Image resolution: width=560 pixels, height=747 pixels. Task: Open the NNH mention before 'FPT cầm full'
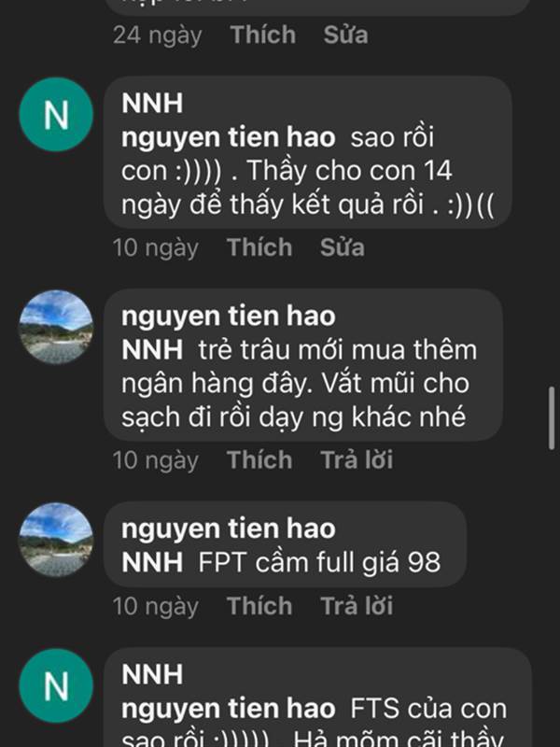(x=152, y=563)
